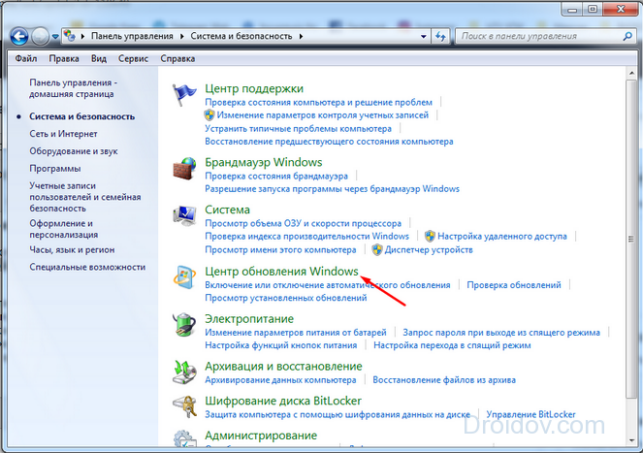
Task: Click the Control Panel address bar icon
Action: [70, 36]
